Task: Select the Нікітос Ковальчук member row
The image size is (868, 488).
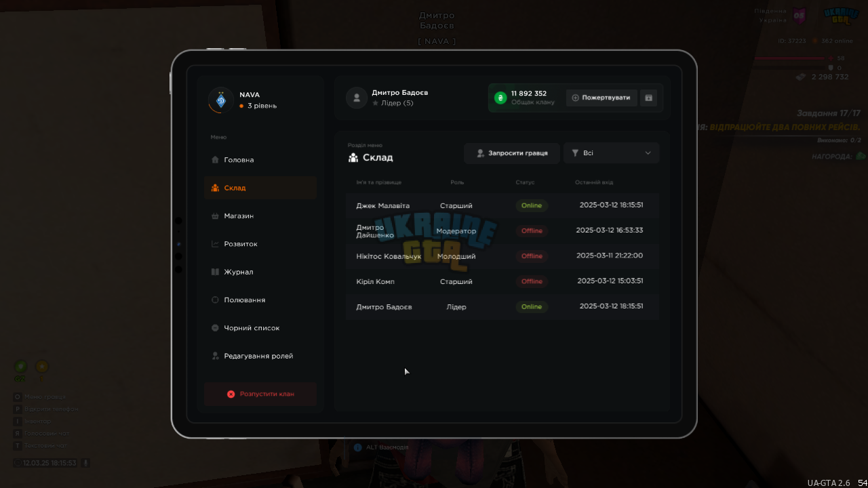Action: click(x=502, y=256)
